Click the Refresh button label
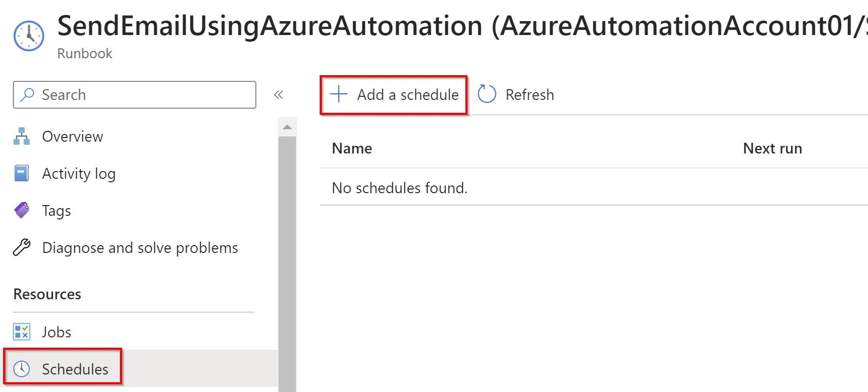 (530, 95)
